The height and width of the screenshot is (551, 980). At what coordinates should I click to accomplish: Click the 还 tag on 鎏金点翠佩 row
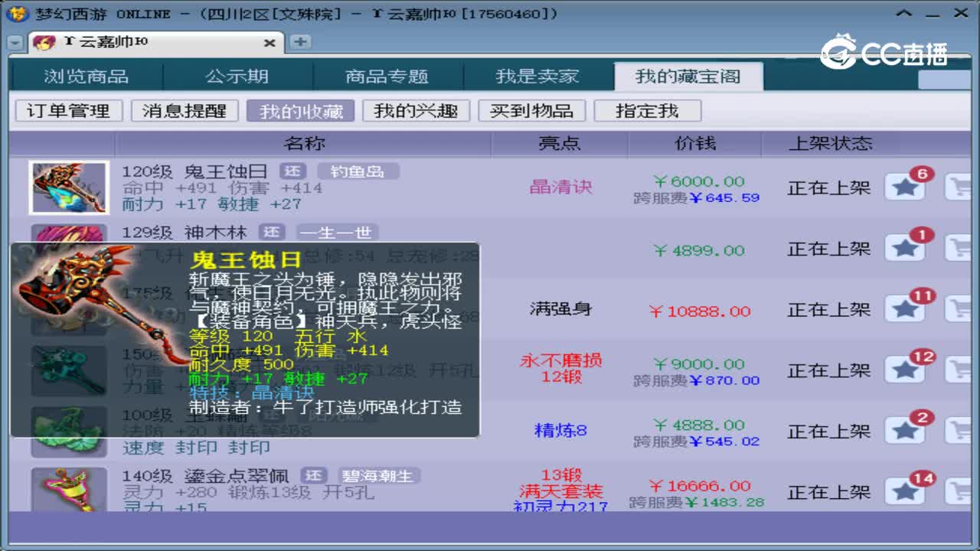[x=313, y=476]
